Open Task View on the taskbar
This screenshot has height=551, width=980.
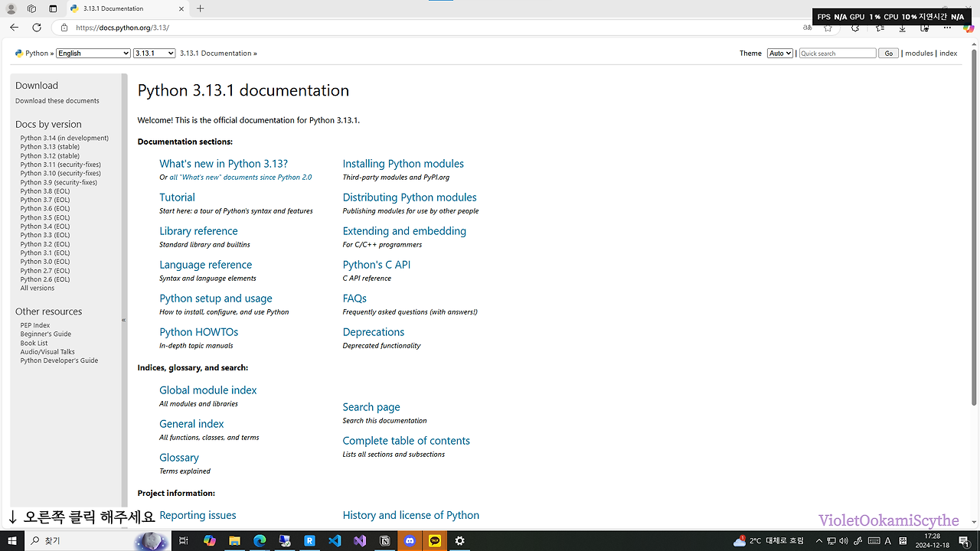(184, 540)
